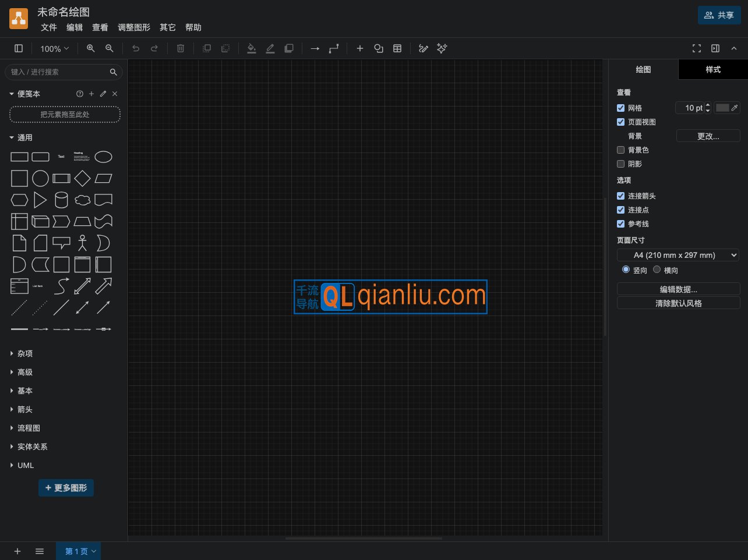Open the insert element plus icon
Screen dimensions: 748x560
click(360, 48)
